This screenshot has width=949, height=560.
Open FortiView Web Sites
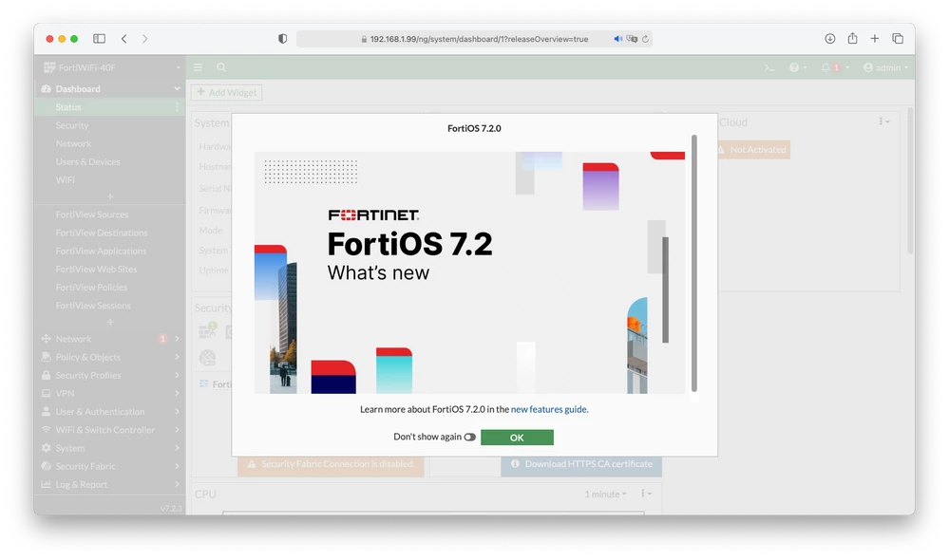[96, 270]
